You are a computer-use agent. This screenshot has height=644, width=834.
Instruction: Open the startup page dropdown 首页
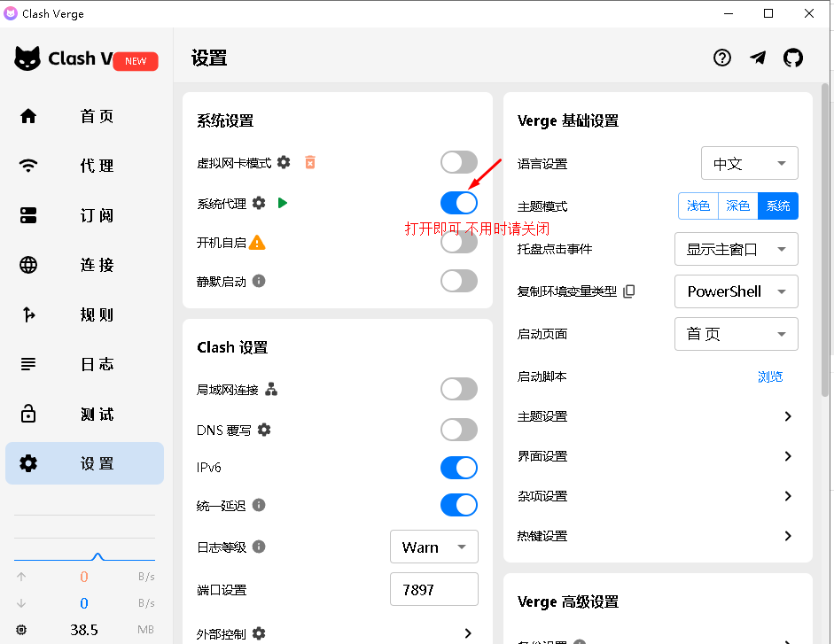pos(737,334)
